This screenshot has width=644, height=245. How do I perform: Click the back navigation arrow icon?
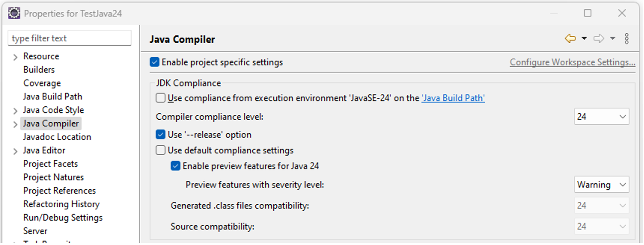point(570,39)
